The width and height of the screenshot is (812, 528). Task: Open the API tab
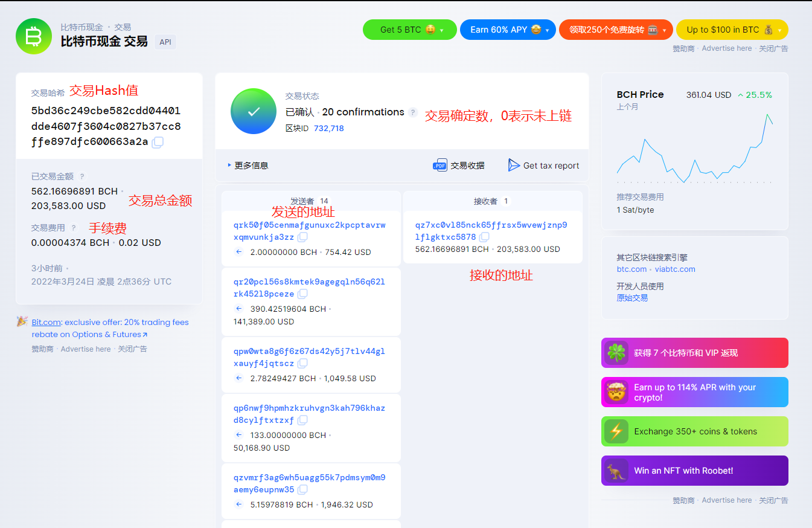coord(165,42)
